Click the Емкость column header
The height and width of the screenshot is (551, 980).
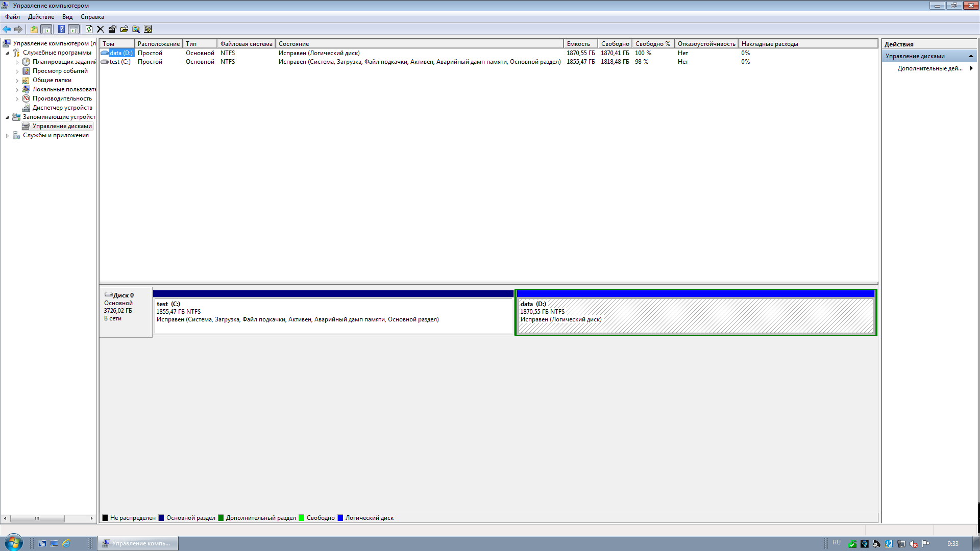coord(579,44)
